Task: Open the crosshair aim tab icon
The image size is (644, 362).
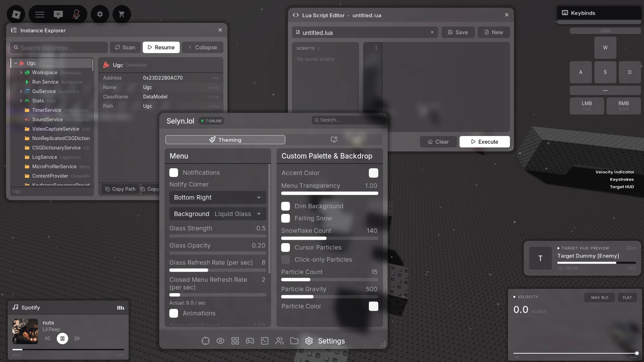Action: 206,341
